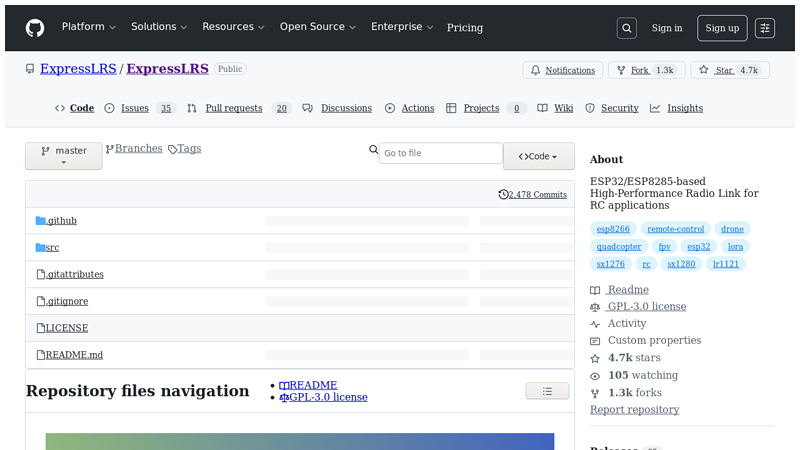Open the Open Source header menu
800x450 pixels.
[317, 27]
